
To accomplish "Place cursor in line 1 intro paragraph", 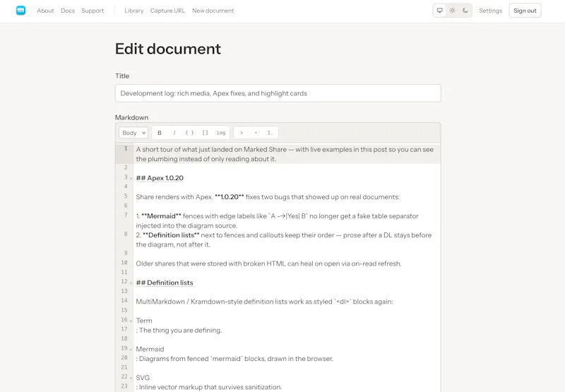I will 285,154.
